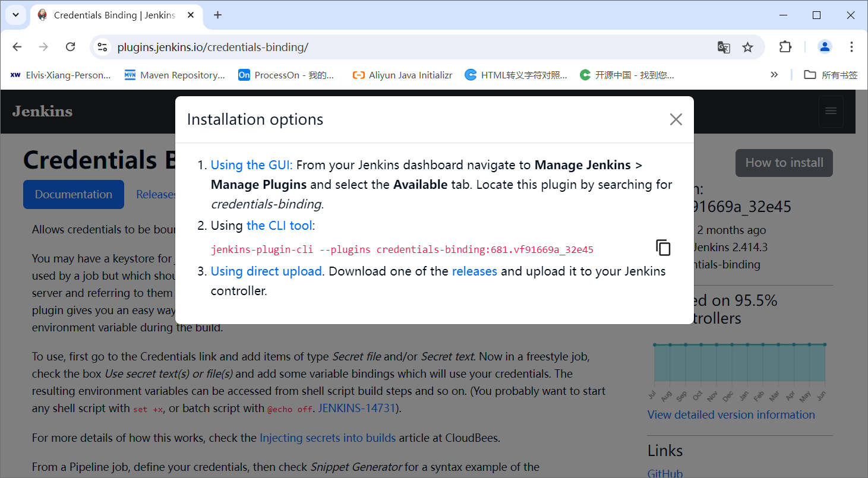This screenshot has width=868, height=478.
Task: Open 所有书签 folder
Action: point(831,75)
